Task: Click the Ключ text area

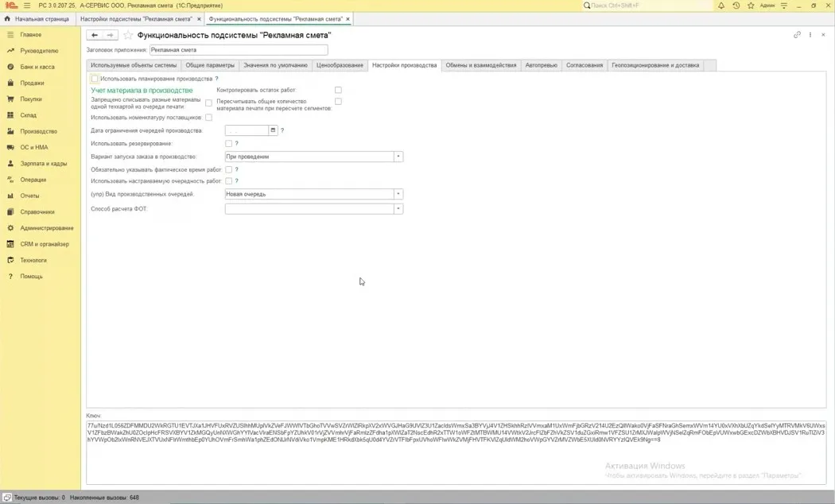Action: (x=456, y=452)
